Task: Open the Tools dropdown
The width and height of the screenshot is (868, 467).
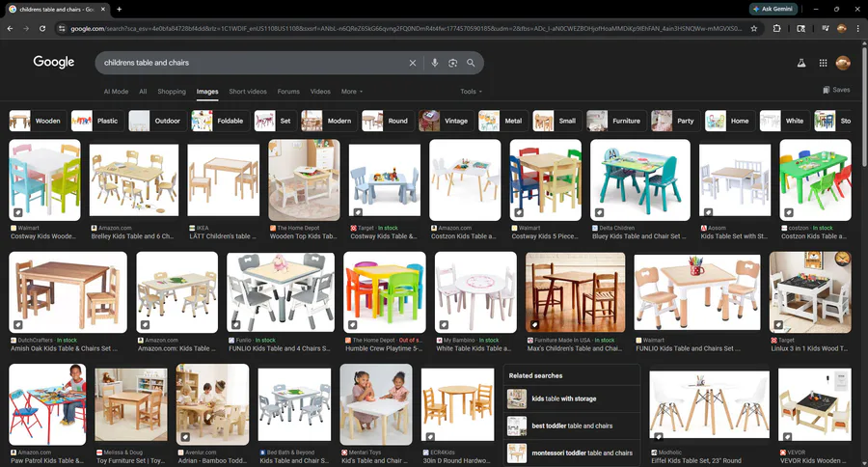Action: [x=471, y=92]
